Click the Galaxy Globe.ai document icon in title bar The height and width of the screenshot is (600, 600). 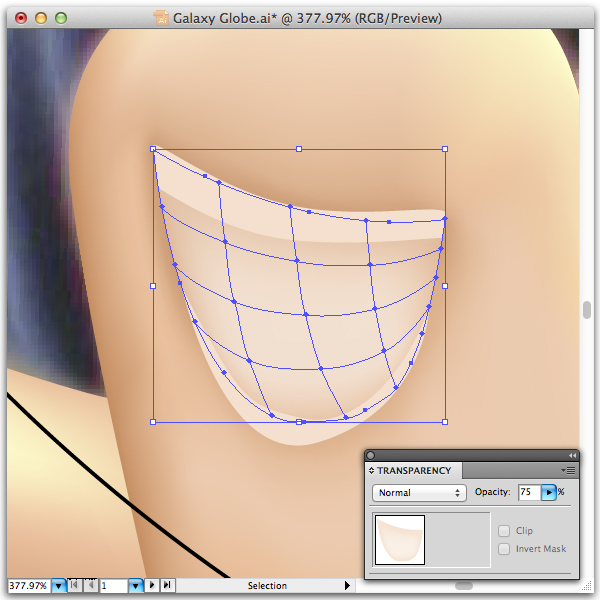pyautogui.click(x=161, y=18)
